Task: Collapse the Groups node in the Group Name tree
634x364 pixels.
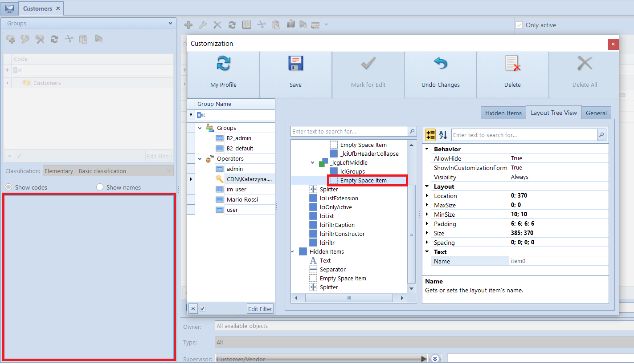Action: 200,128
